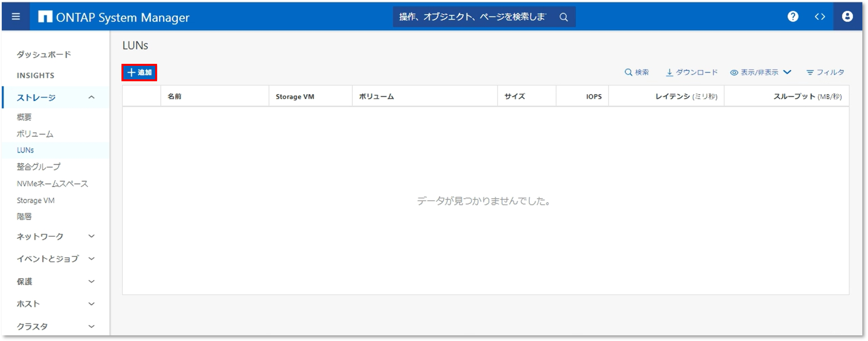868x341 pixels.
Task: Expand the ホスト section
Action: tap(56, 304)
